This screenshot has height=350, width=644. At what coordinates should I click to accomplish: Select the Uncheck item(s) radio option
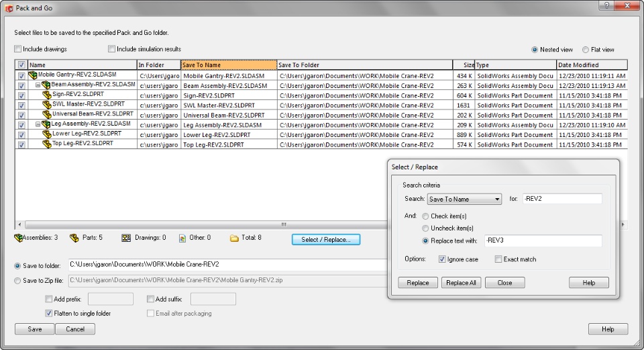click(x=425, y=228)
